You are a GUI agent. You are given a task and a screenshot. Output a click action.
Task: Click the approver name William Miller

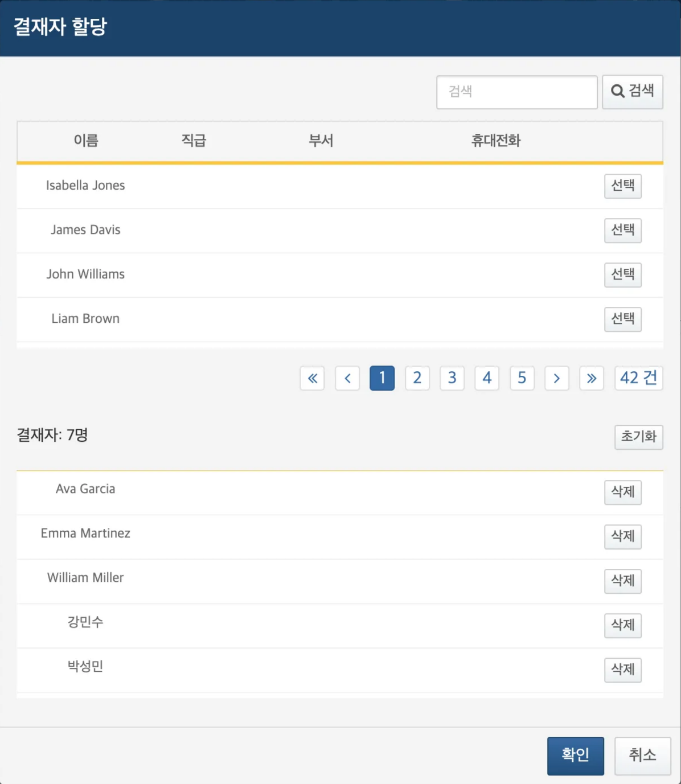[85, 578]
